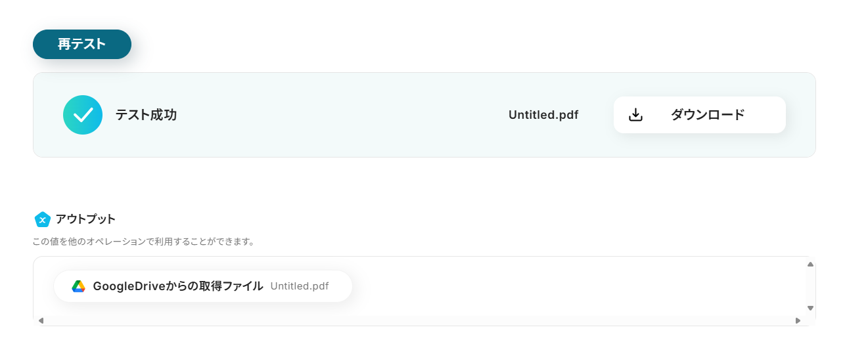
Task: Click the vertical scrollbar track in output box
Action: pyautogui.click(x=810, y=286)
